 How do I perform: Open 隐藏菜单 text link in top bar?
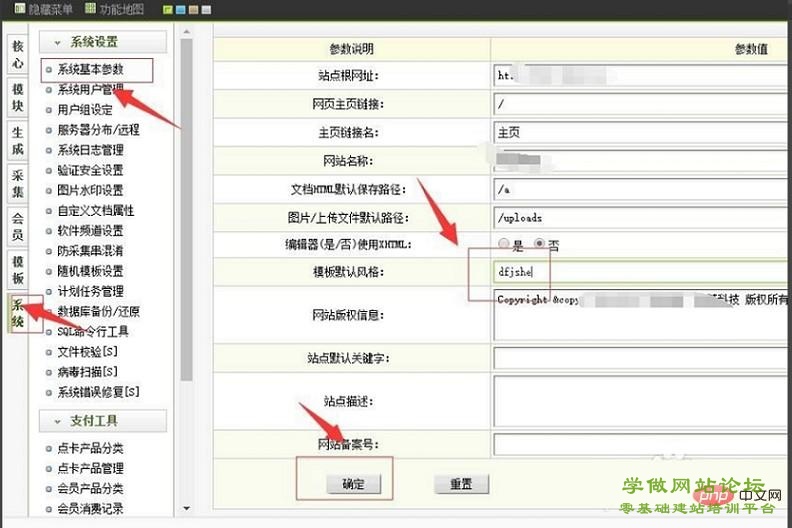coord(51,9)
